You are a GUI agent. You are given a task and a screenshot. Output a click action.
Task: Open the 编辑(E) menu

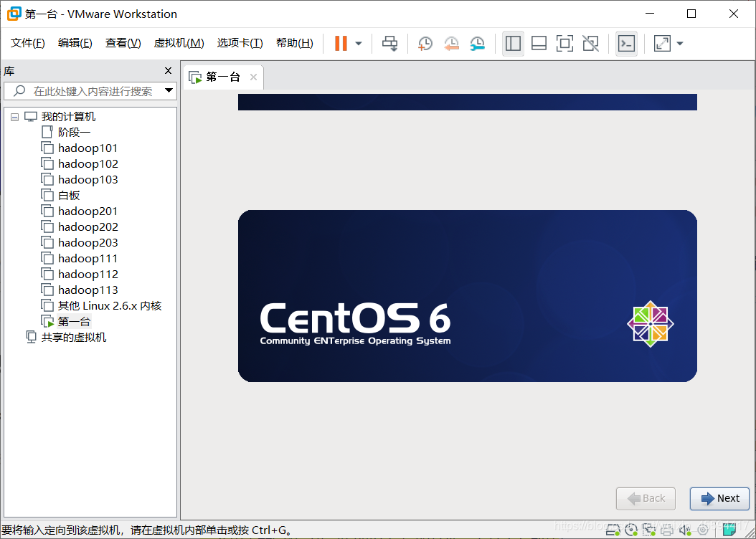75,43
